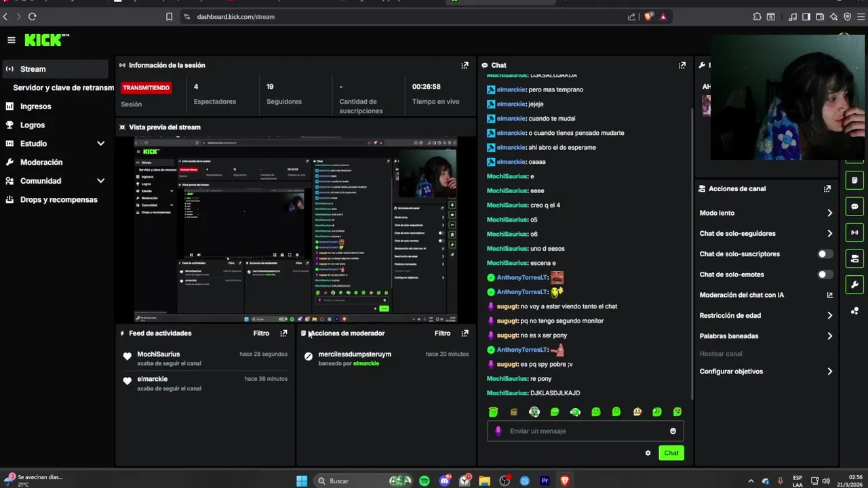Click the browser address bar URL

pyautogui.click(x=236, y=16)
